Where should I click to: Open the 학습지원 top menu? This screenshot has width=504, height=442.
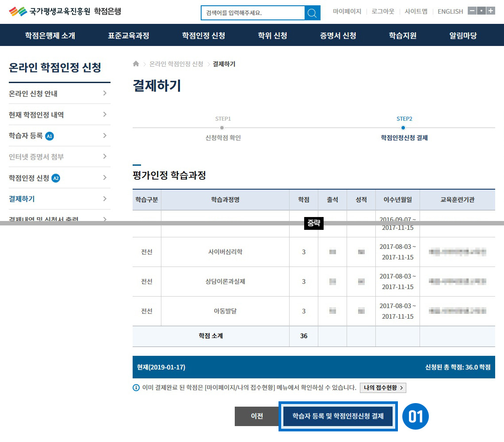pos(402,35)
